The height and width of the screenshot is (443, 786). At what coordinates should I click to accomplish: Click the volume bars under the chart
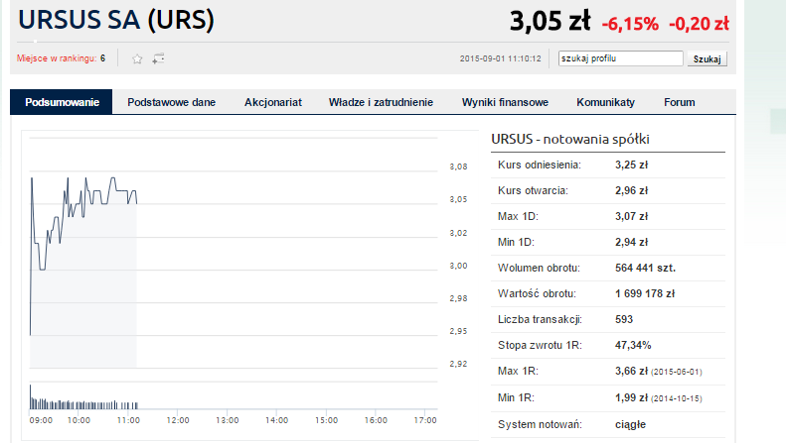pyautogui.click(x=84, y=398)
